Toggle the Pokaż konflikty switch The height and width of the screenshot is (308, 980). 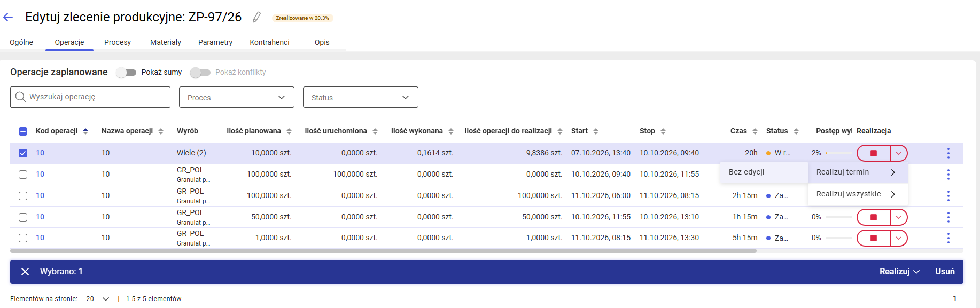click(x=200, y=73)
